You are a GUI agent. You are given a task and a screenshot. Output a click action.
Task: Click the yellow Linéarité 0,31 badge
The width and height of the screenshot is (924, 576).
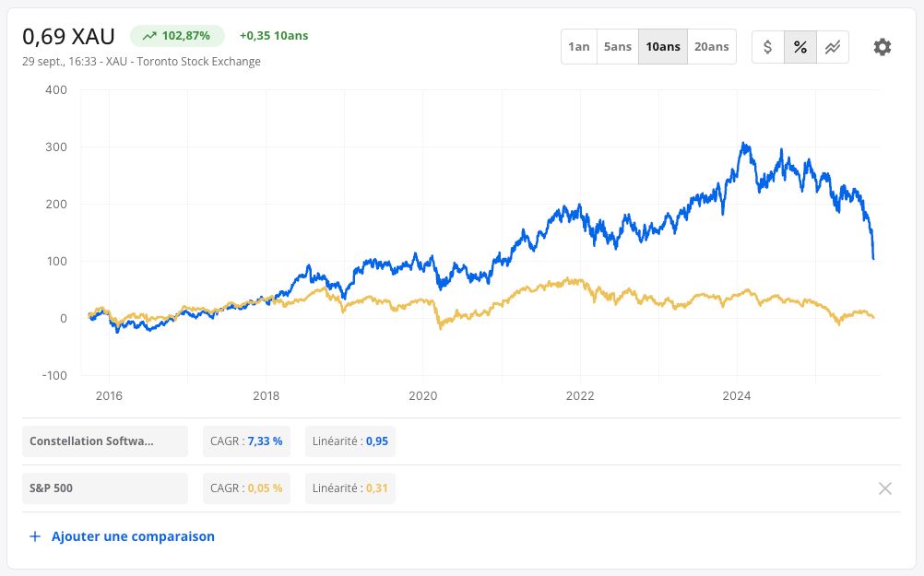pos(350,488)
